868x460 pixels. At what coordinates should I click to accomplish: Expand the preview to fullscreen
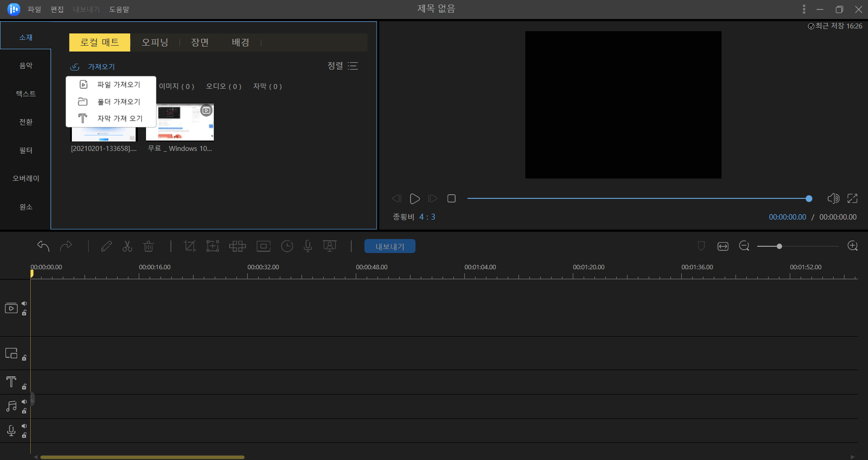852,198
